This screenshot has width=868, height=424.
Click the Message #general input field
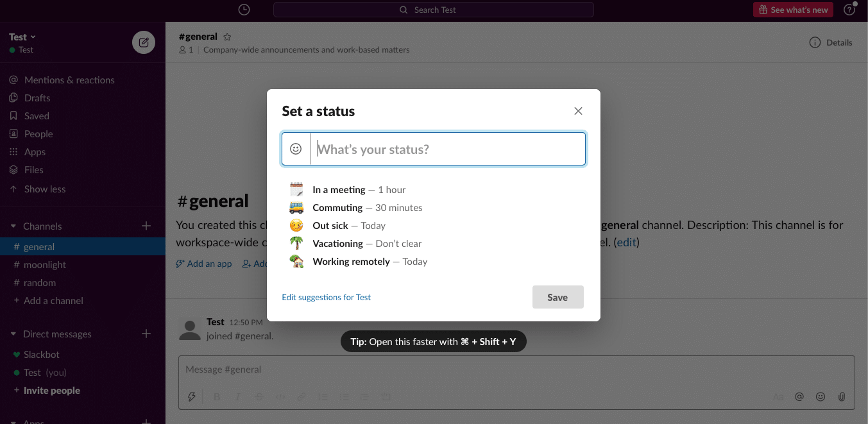coord(516,370)
